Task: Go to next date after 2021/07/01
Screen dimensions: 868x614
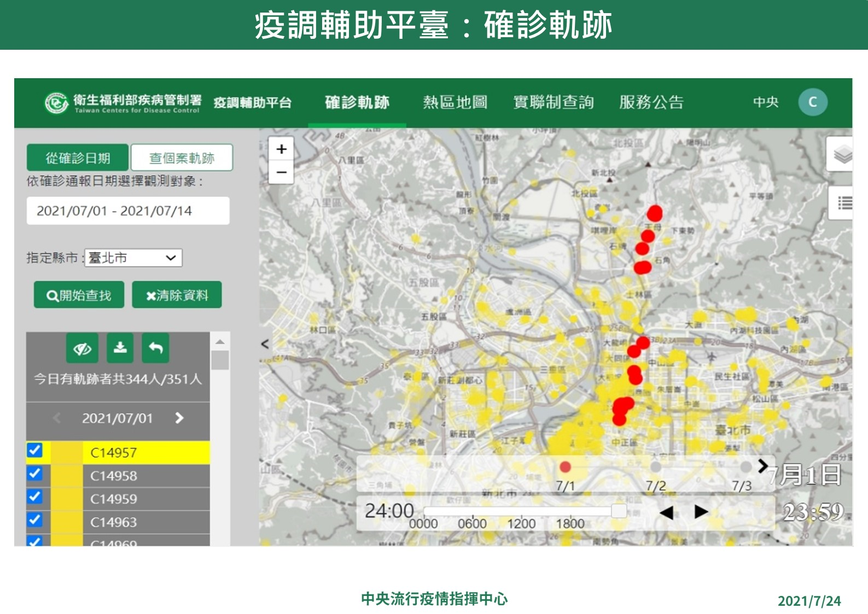Action: point(179,418)
